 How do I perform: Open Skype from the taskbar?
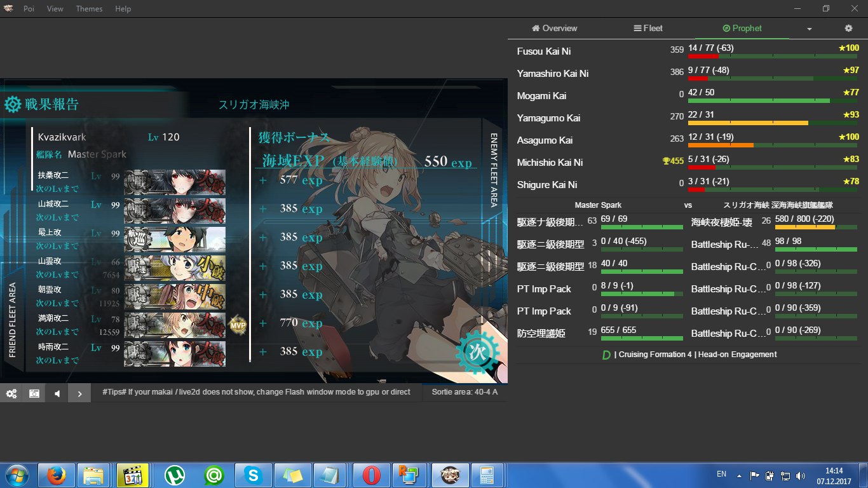click(254, 475)
